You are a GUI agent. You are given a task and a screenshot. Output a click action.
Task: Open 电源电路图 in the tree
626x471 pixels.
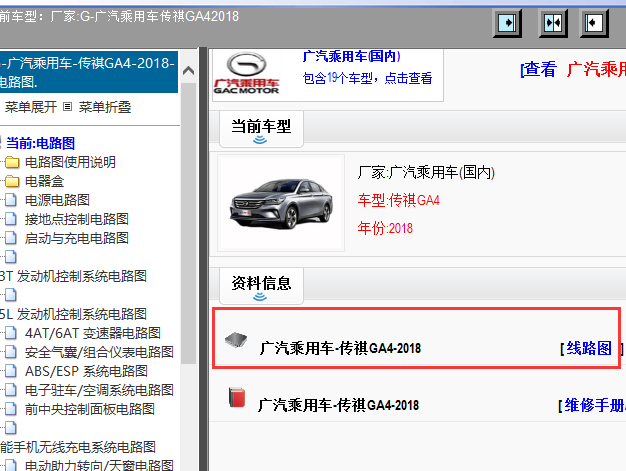point(57,200)
